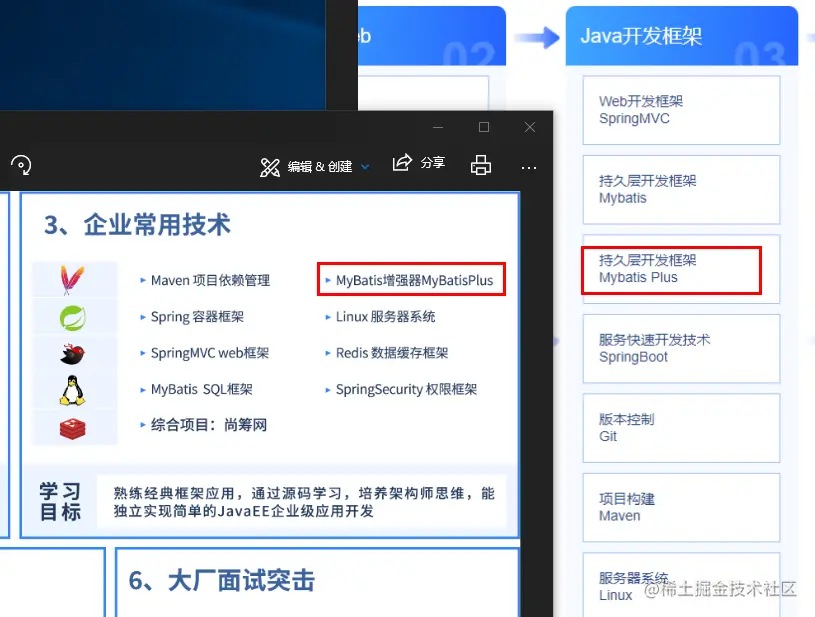Open the three-dot more options menu
815x617 pixels.
coord(529,168)
